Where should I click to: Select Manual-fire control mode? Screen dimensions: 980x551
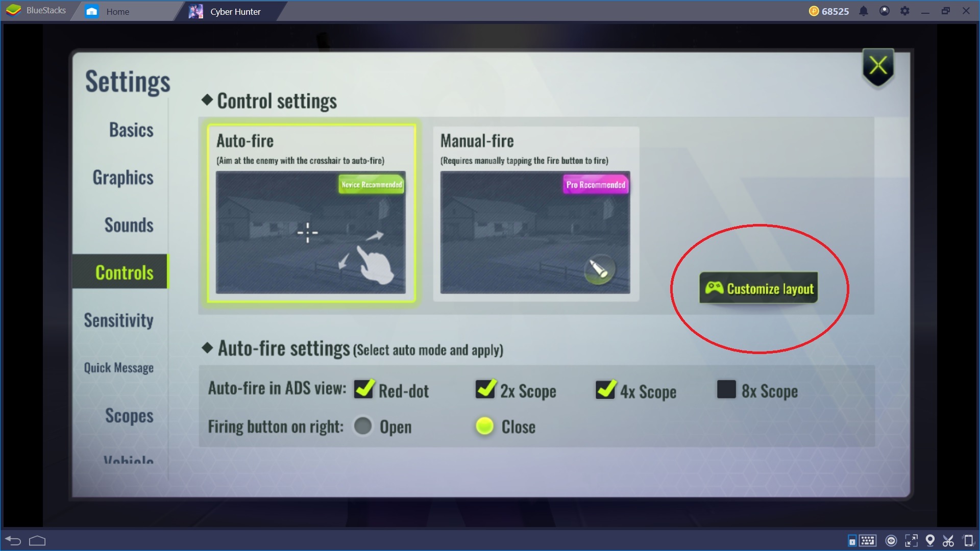[x=535, y=211]
